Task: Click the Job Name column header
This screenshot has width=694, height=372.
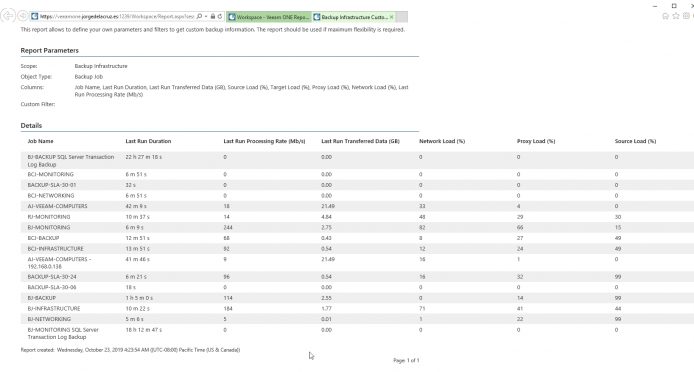Action: pyautogui.click(x=40, y=141)
